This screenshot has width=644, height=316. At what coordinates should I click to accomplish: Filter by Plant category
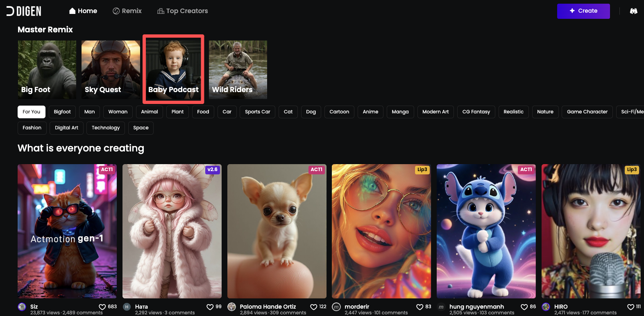[178, 112]
